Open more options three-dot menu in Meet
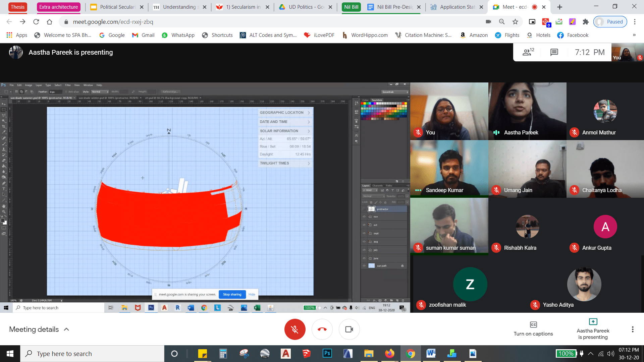This screenshot has height=362, width=644. pyautogui.click(x=633, y=329)
